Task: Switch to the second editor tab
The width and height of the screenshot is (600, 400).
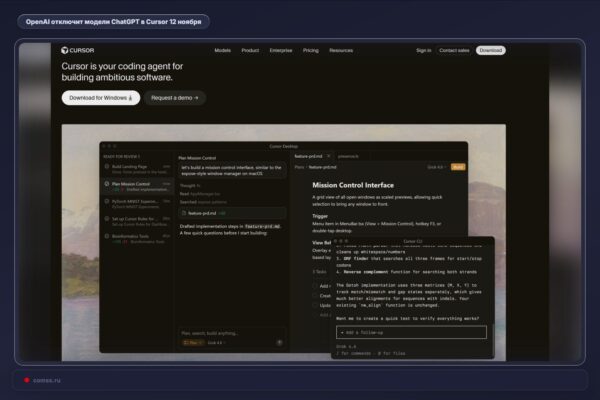Action: [x=348, y=156]
